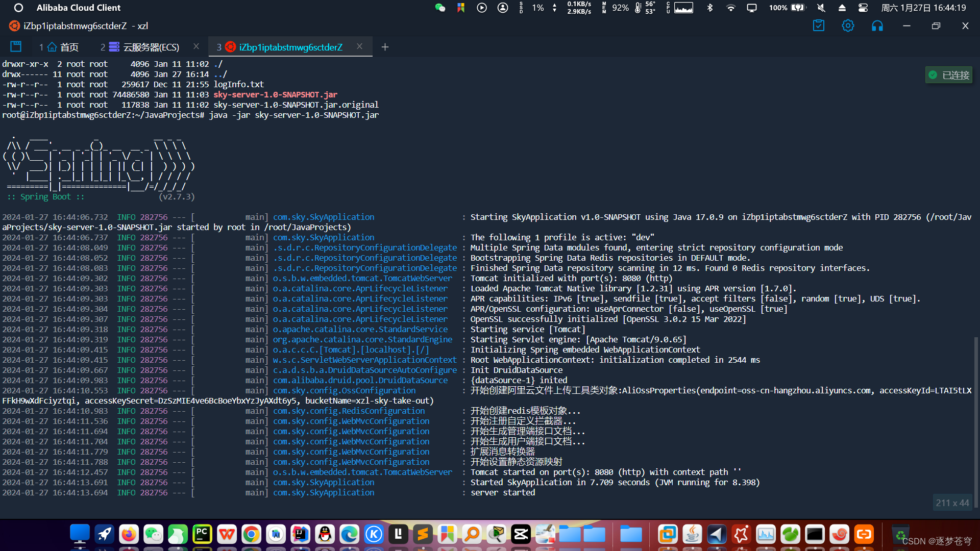Click the ':: Spring Boot ::' banner text

45,197
